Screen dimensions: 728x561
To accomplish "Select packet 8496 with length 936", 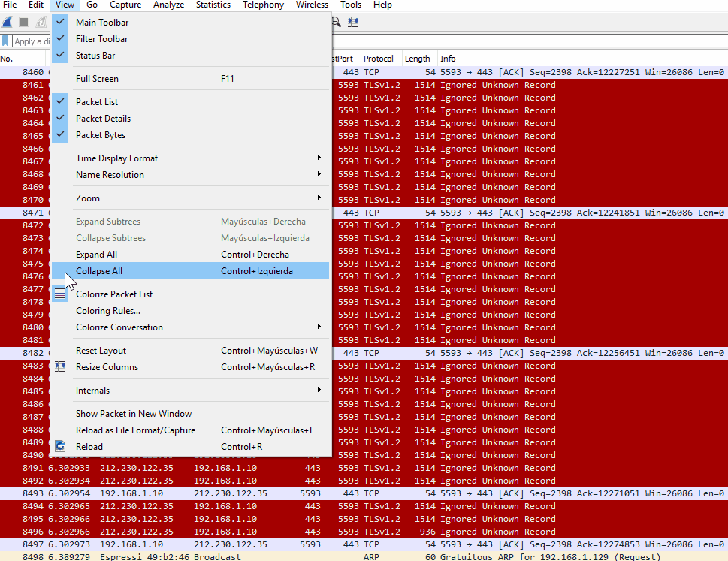I will tap(364, 532).
